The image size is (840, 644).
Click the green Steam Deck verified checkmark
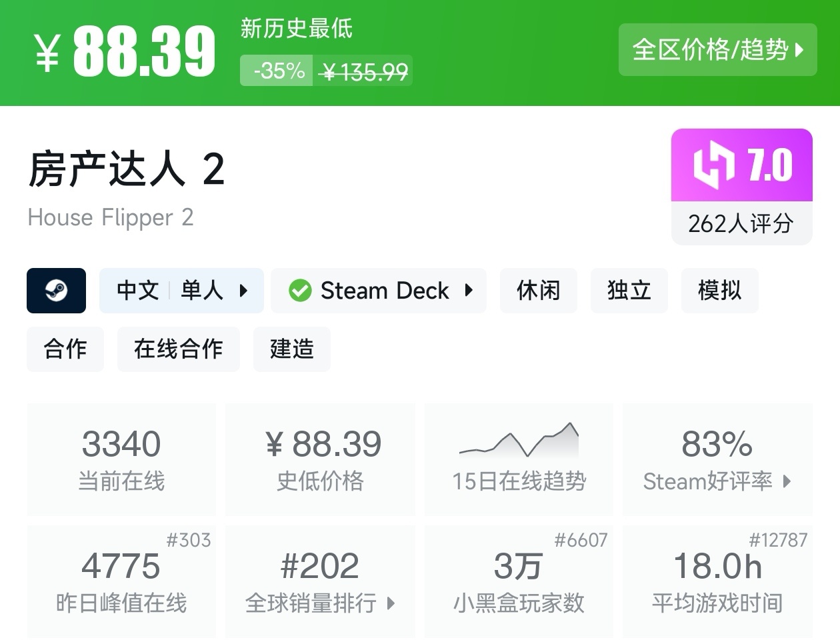(x=300, y=291)
